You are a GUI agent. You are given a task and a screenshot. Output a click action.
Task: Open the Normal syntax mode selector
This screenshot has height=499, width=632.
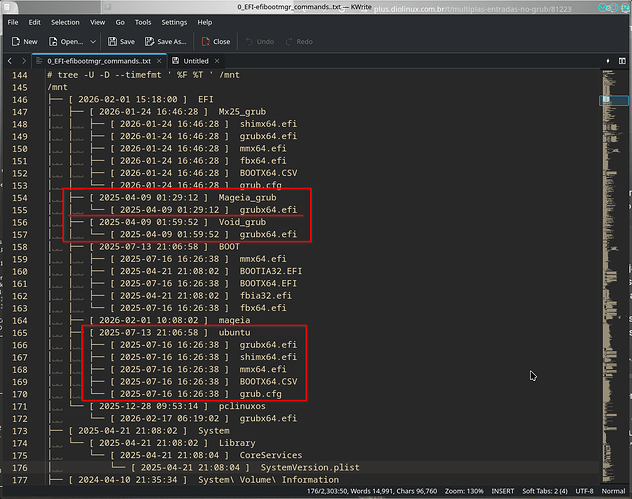614,492
